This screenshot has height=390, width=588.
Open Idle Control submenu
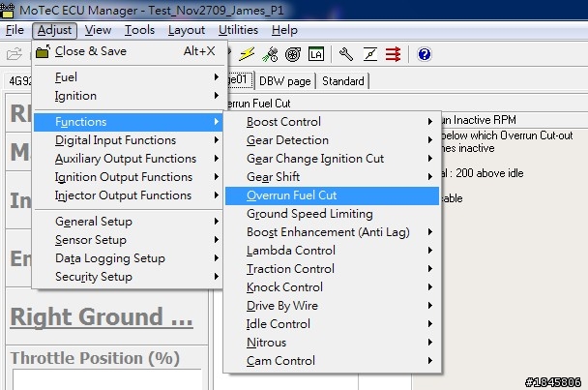pos(332,324)
